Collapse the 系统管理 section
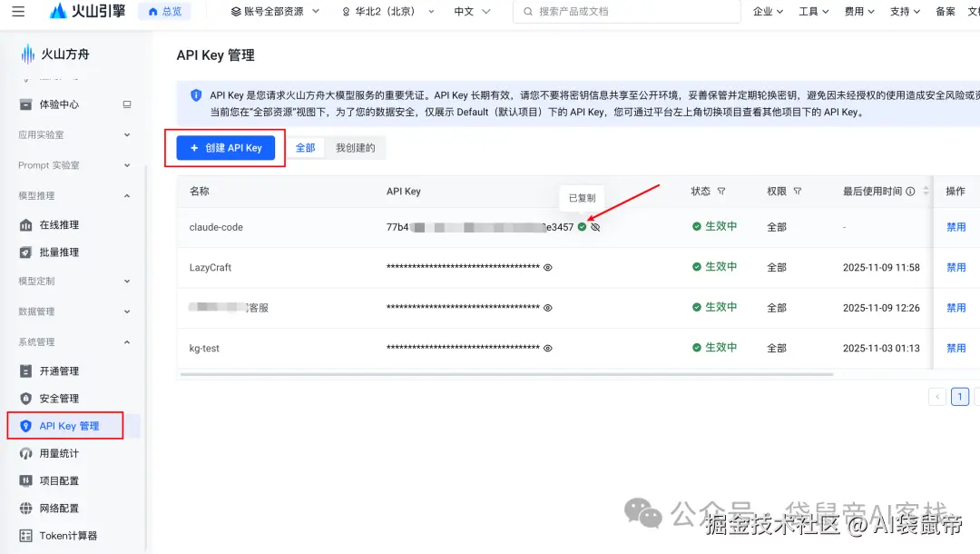The width and height of the screenshot is (980, 554). (74, 342)
